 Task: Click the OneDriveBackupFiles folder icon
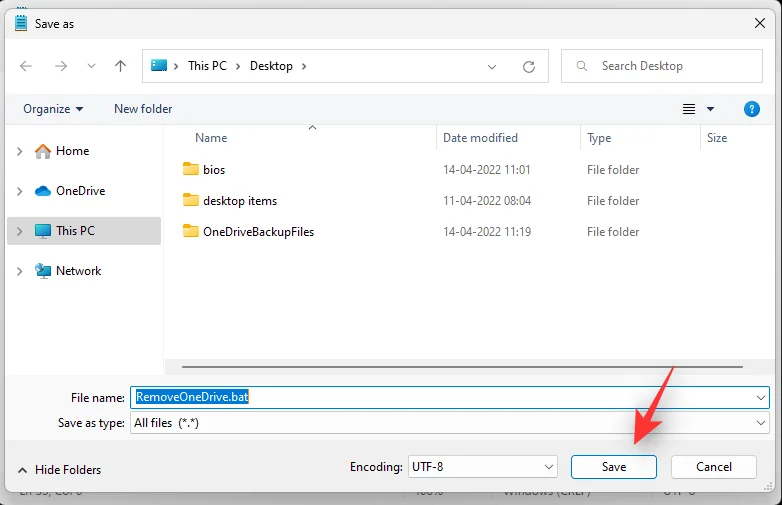coord(191,231)
